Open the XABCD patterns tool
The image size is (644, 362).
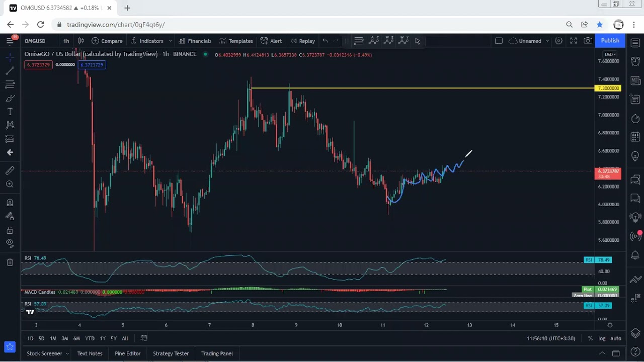10,125
